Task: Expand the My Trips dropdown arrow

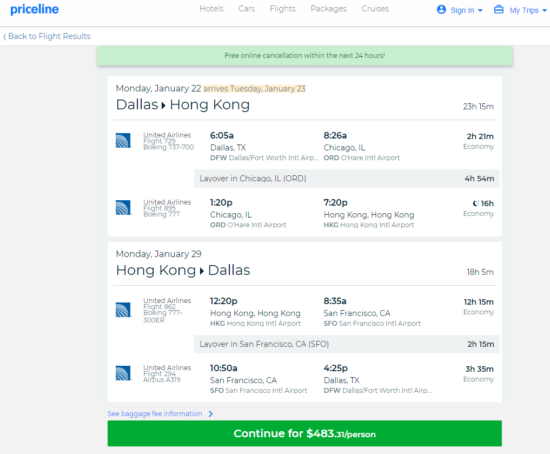Action: pos(544,11)
